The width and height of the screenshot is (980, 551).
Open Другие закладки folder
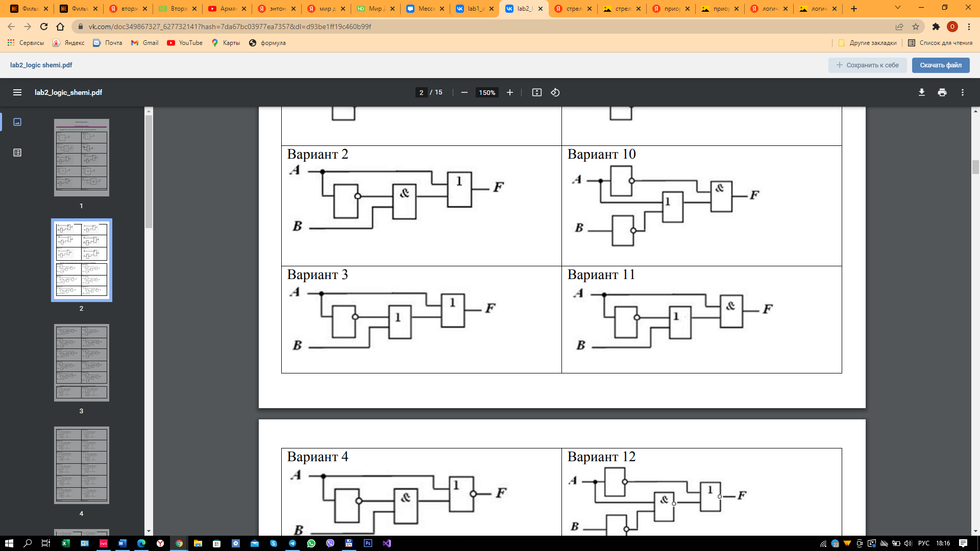coord(867,43)
